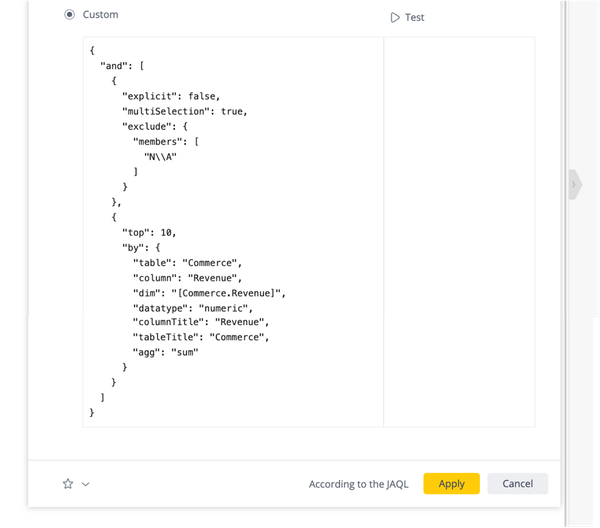Click the "multiSelection": true line

pyautogui.click(x=184, y=111)
